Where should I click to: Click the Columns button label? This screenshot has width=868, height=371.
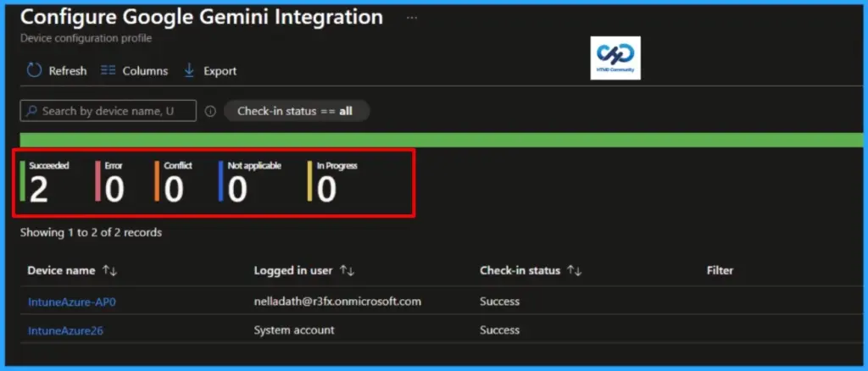(x=145, y=71)
